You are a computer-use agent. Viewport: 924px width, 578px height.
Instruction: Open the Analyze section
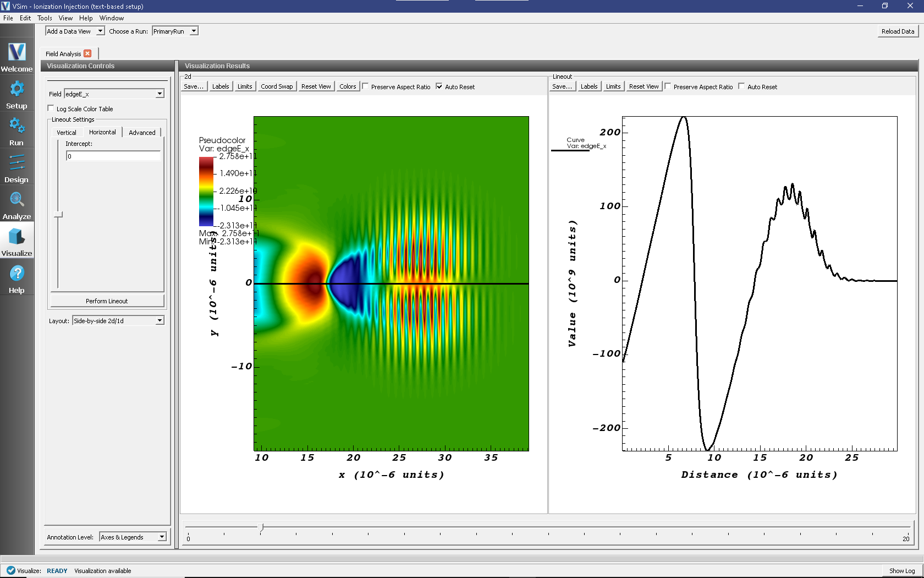pos(16,205)
